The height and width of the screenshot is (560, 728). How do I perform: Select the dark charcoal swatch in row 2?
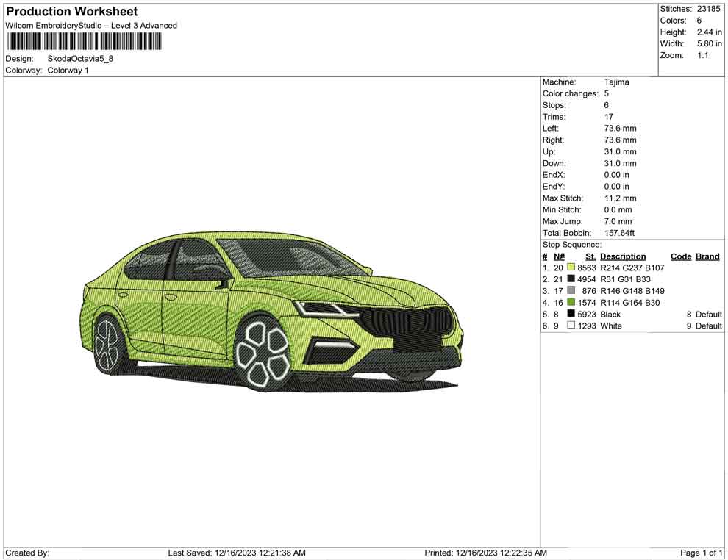pyautogui.click(x=571, y=279)
